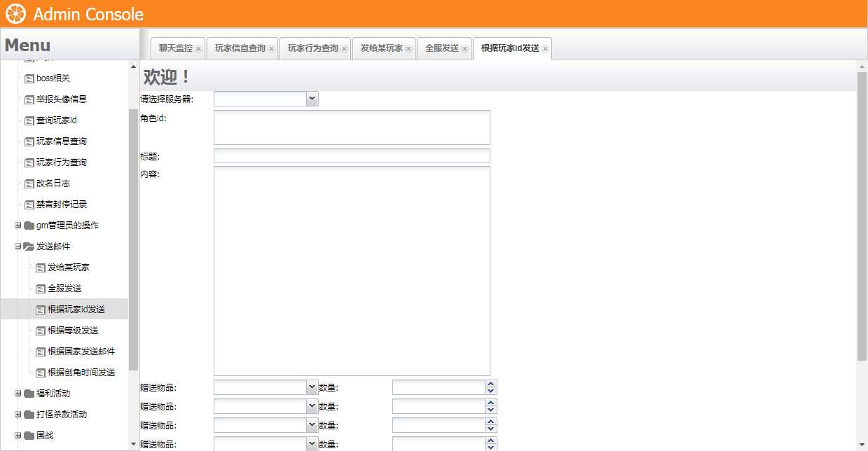Click the folder icon for gm管理员的操作
This screenshot has height=451, width=868.
tap(29, 225)
